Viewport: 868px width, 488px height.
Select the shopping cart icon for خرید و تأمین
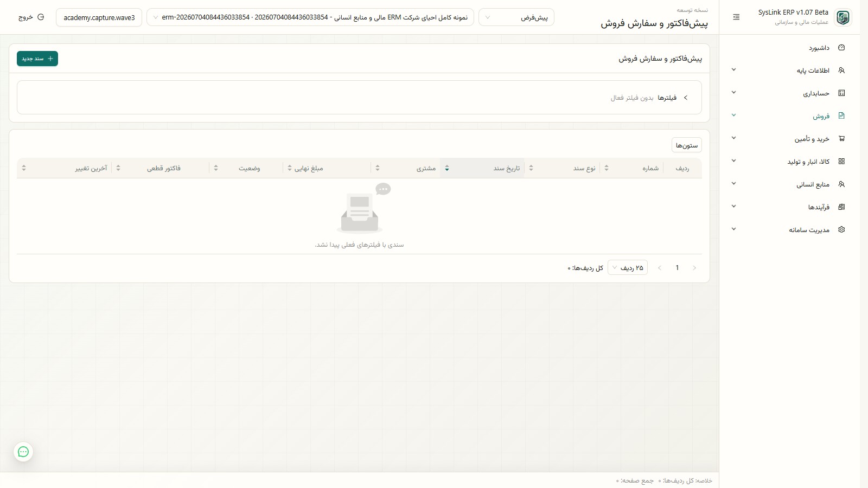point(841,139)
